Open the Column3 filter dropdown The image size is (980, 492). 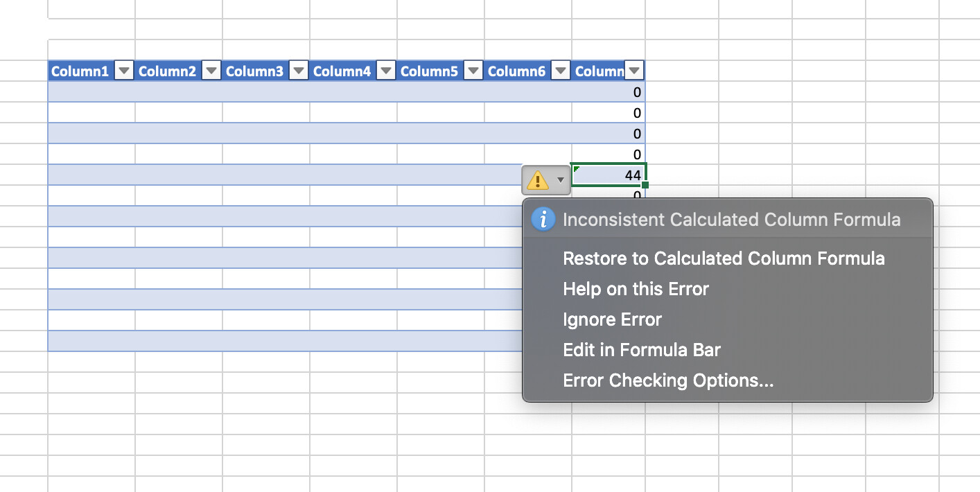(298, 70)
